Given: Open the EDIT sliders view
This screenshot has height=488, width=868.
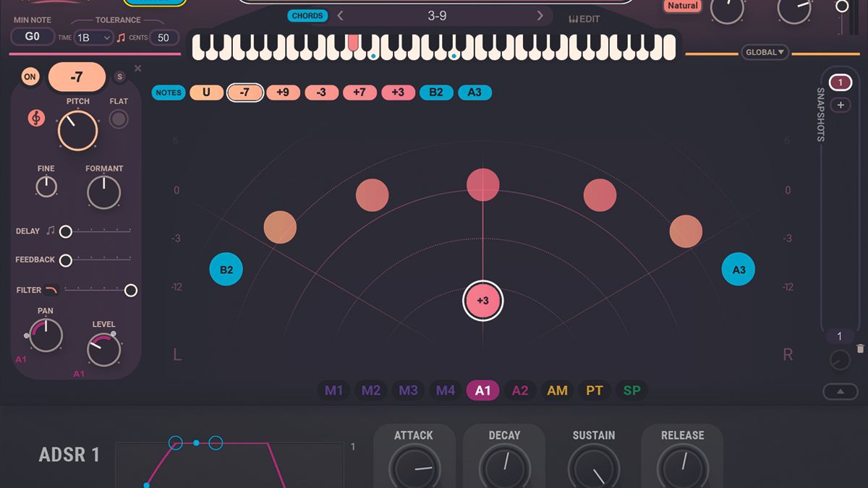Looking at the screenshot, I should pyautogui.click(x=584, y=18).
